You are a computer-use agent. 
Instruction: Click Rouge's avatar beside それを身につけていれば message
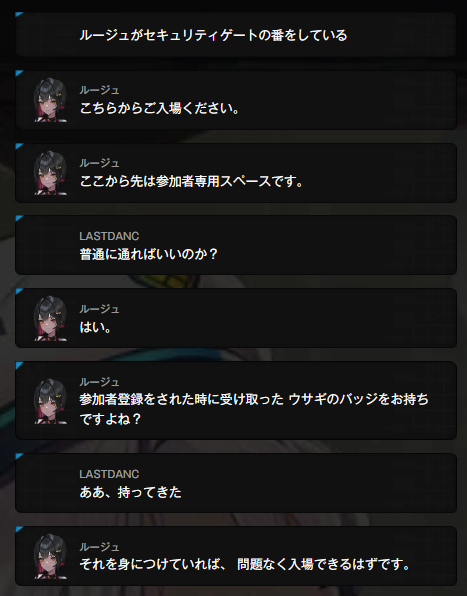tap(51, 556)
